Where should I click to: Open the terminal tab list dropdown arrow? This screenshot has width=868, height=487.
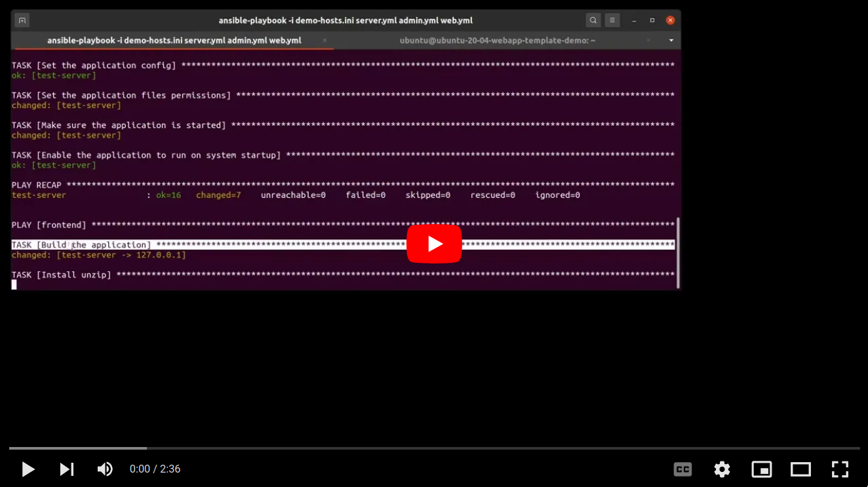point(671,41)
